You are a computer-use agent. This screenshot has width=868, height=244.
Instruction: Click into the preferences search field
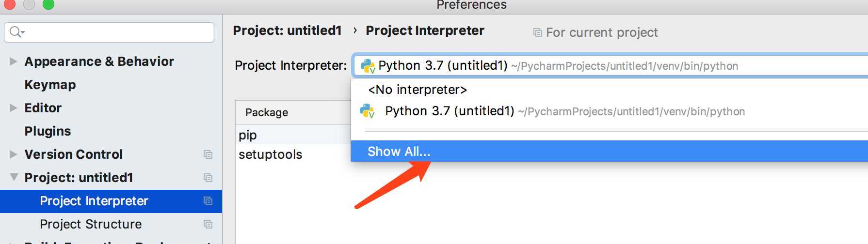[x=109, y=32]
